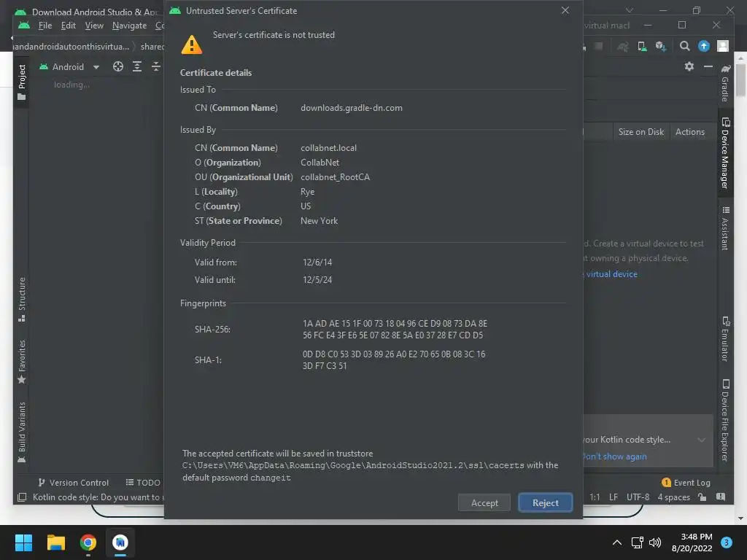Open the Gradle tool window tab
The width and height of the screenshot is (747, 560).
pyautogui.click(x=725, y=84)
